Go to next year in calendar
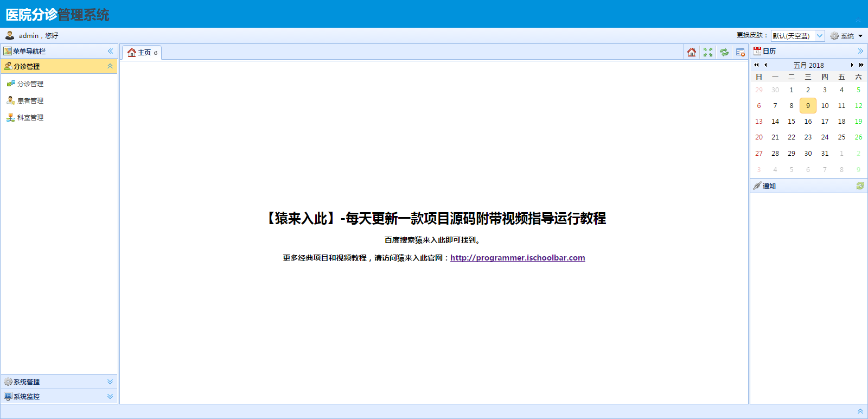Viewport: 868px width, 419px height. point(861,65)
